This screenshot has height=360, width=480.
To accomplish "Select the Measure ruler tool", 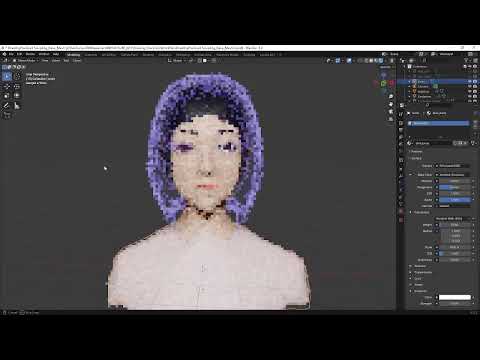I will (17, 106).
